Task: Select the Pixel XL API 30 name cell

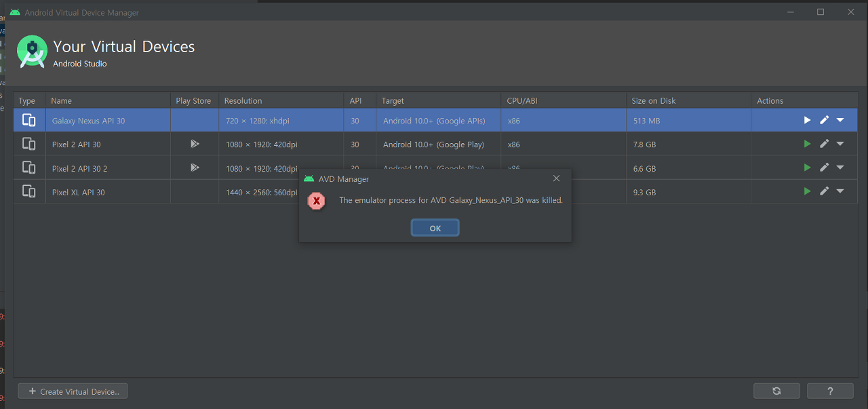Action: tap(108, 192)
